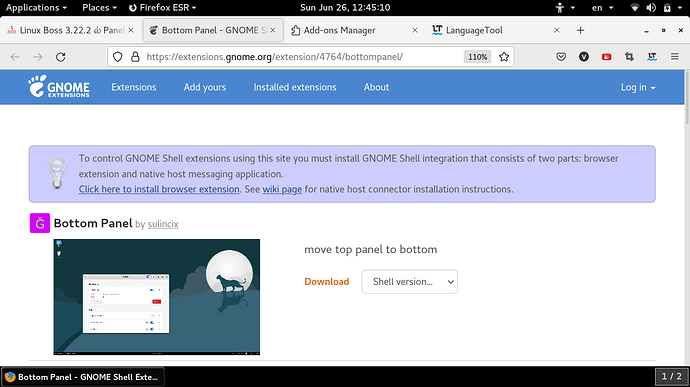This screenshot has width=690, height=387.
Task: View site security via padlock icon
Action: pyautogui.click(x=135, y=57)
